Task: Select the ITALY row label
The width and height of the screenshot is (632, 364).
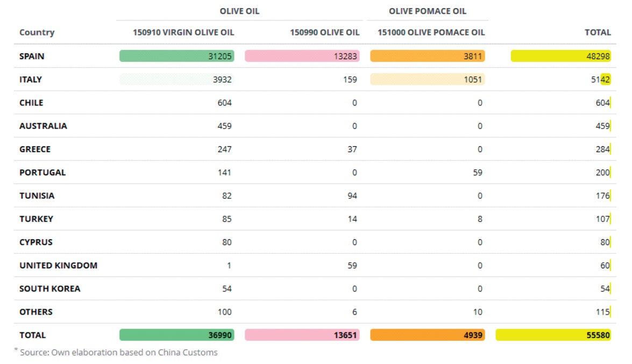Action: click(x=31, y=80)
